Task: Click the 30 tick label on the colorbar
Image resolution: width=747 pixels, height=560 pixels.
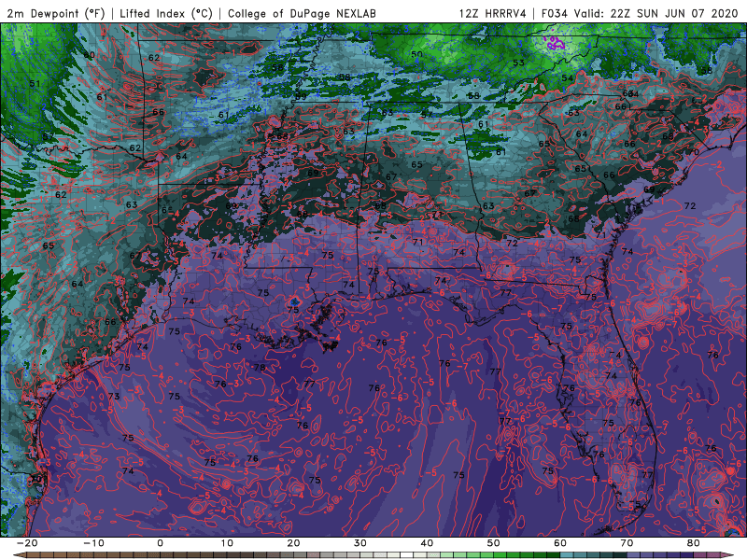Action: (360, 543)
